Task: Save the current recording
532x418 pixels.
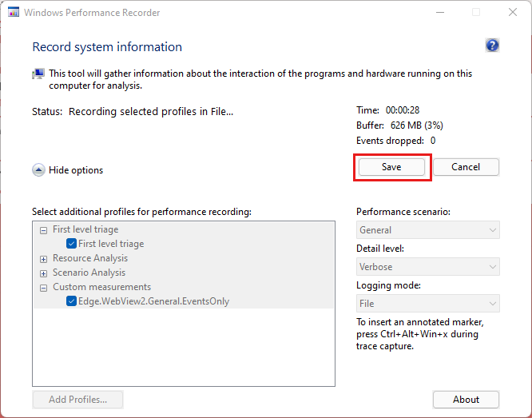Action: pyautogui.click(x=391, y=167)
